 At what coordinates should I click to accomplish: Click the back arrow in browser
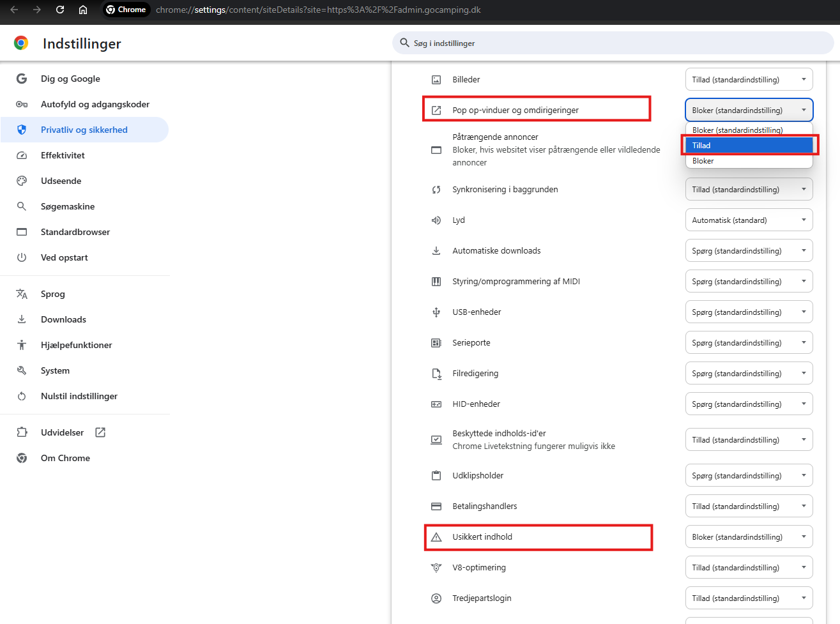point(14,10)
